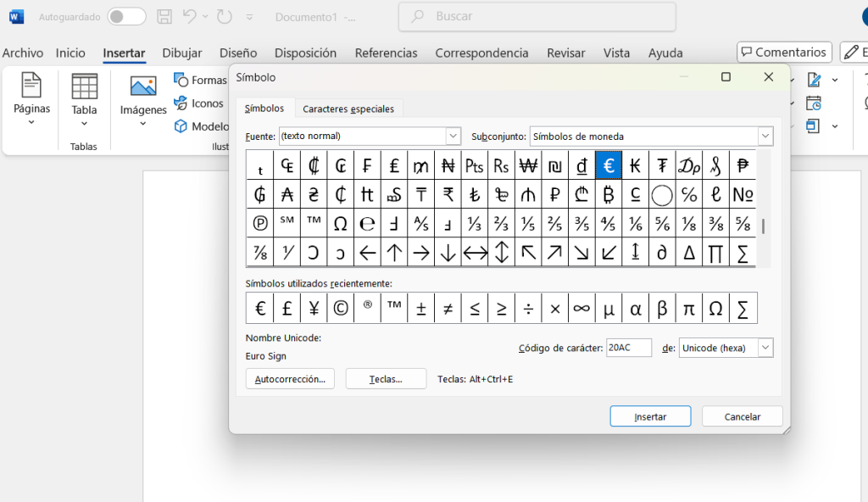Open the Fuente dropdown
868x502 pixels.
pos(453,136)
